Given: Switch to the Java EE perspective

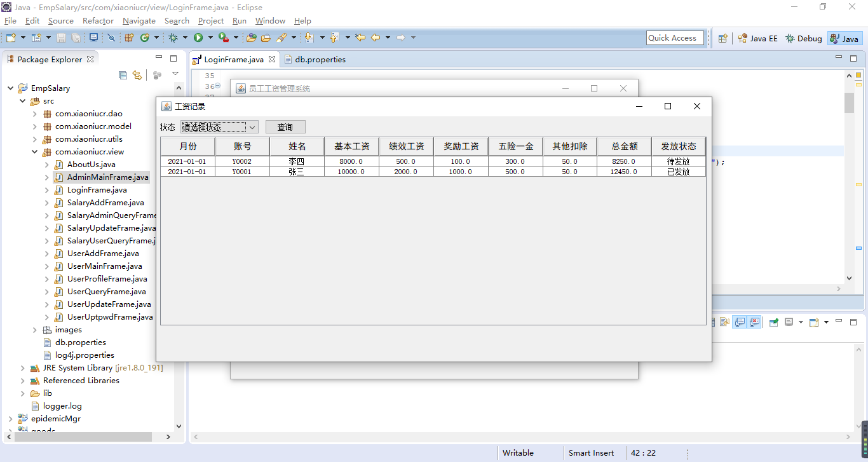Looking at the screenshot, I should (757, 38).
